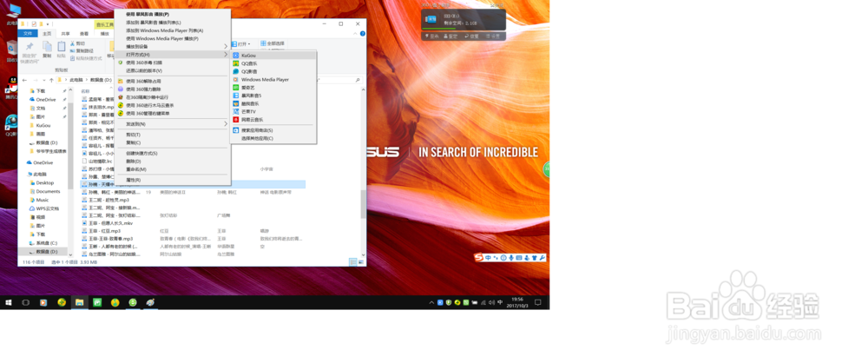Click 网易云音乐 red icon in submenu
Screen dimensions: 868x363
tap(236, 120)
